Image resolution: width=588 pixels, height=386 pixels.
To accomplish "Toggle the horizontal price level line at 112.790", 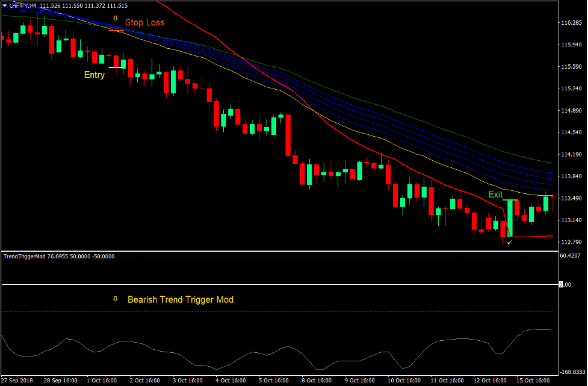I will click(536, 236).
